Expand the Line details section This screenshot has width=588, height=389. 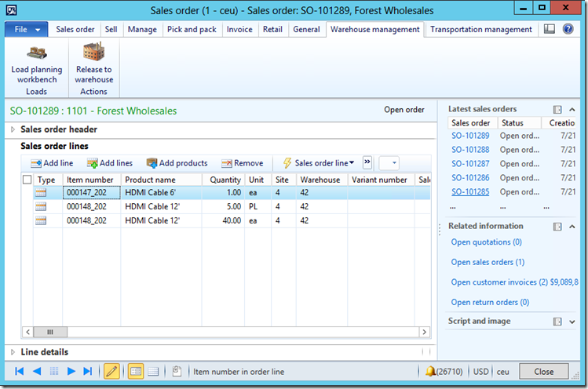pos(15,352)
